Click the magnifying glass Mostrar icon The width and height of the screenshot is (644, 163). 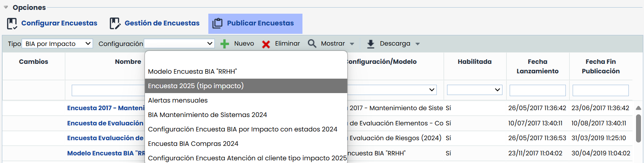click(312, 44)
